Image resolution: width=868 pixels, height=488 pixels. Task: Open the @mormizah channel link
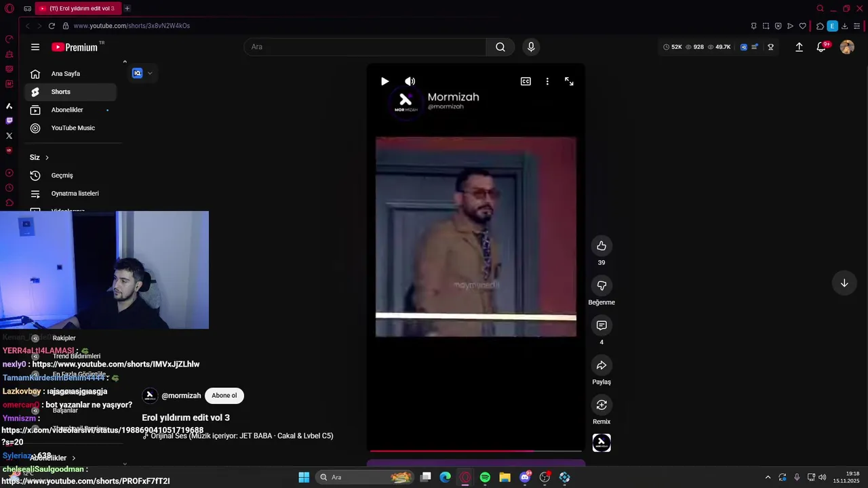coord(181,396)
